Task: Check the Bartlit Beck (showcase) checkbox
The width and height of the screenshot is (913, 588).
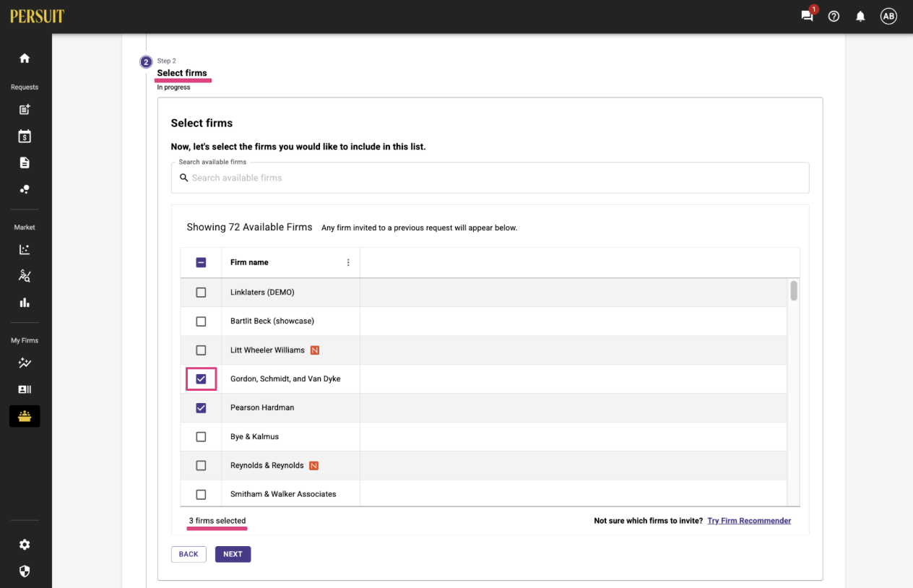Action: [x=201, y=321]
